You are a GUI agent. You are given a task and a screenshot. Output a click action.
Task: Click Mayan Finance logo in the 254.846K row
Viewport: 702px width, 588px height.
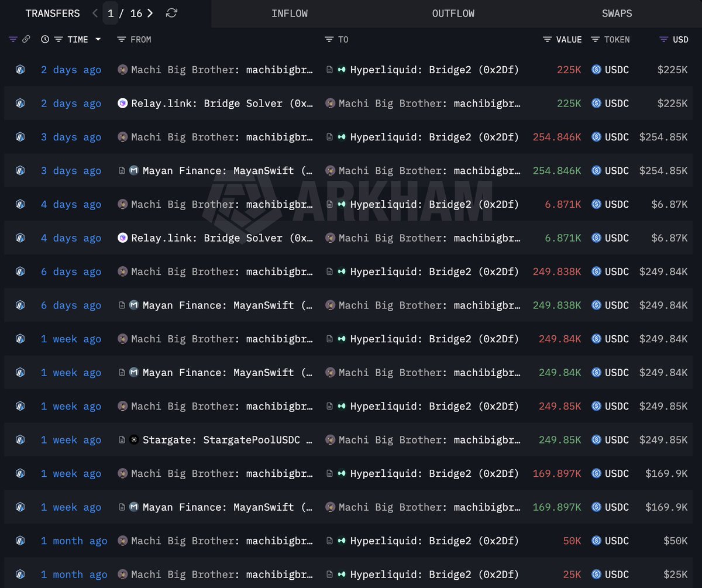(134, 171)
